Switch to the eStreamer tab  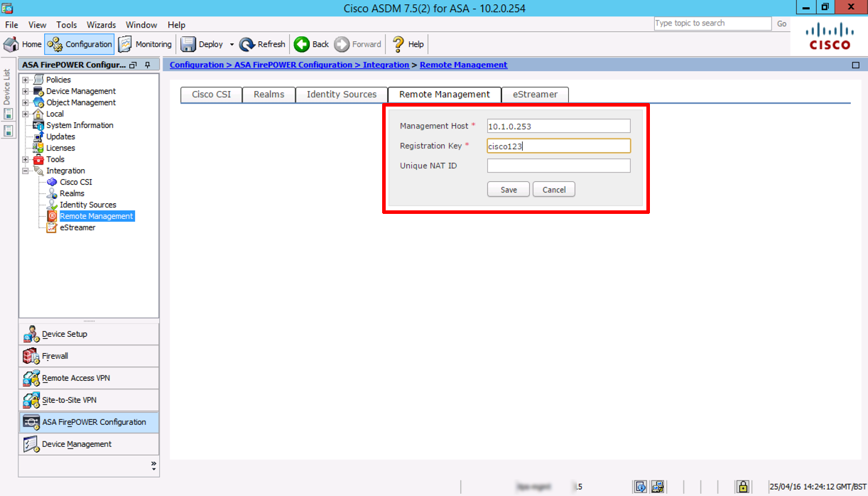[535, 95]
